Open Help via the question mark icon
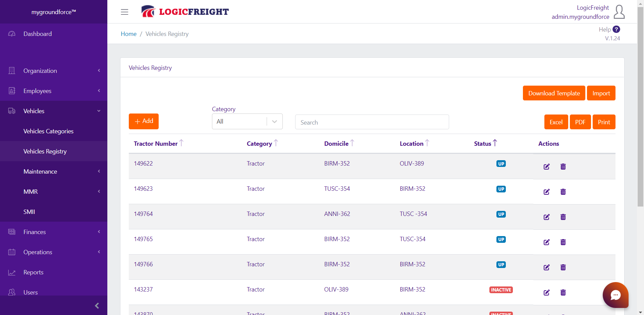644x315 pixels. pyautogui.click(x=616, y=29)
